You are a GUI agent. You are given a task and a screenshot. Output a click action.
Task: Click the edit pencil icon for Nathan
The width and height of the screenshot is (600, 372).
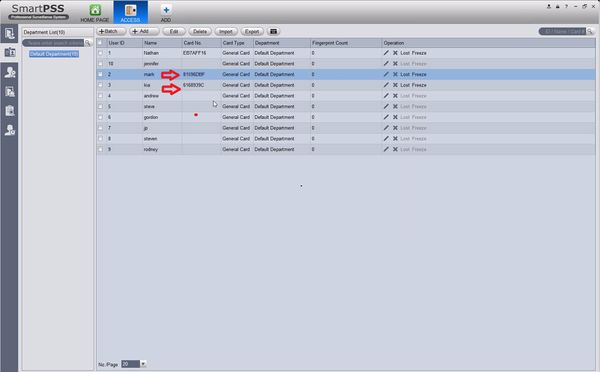pyautogui.click(x=386, y=53)
